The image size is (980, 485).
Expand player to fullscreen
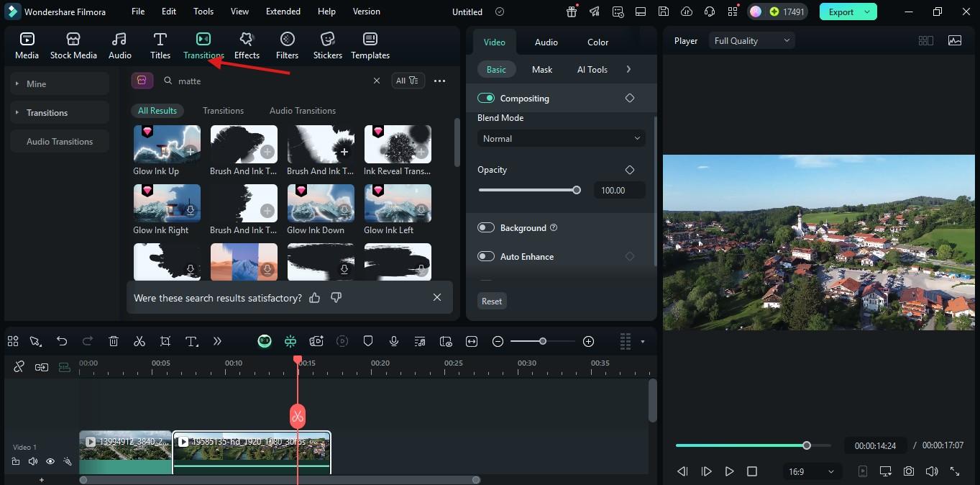point(955,471)
